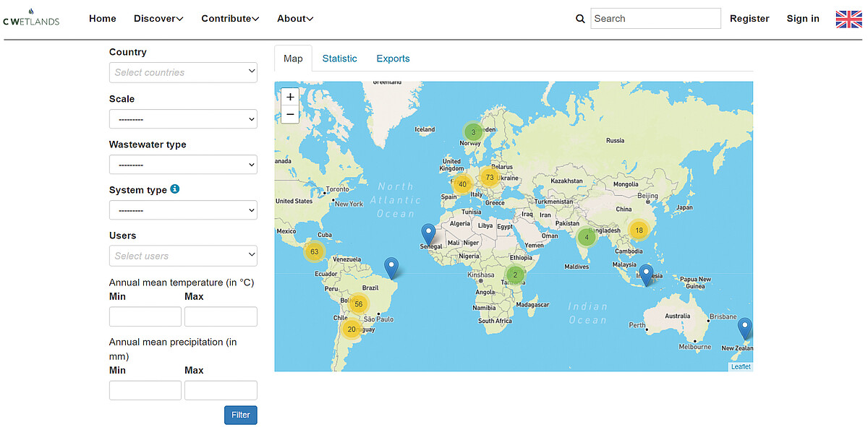Image resolution: width=868 pixels, height=427 pixels.
Task: Expand the Discover menu
Action: tap(158, 19)
